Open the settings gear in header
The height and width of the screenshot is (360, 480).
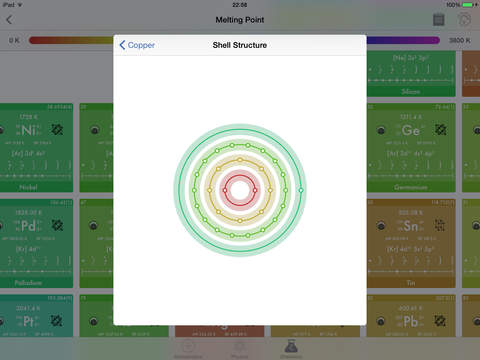click(x=464, y=20)
